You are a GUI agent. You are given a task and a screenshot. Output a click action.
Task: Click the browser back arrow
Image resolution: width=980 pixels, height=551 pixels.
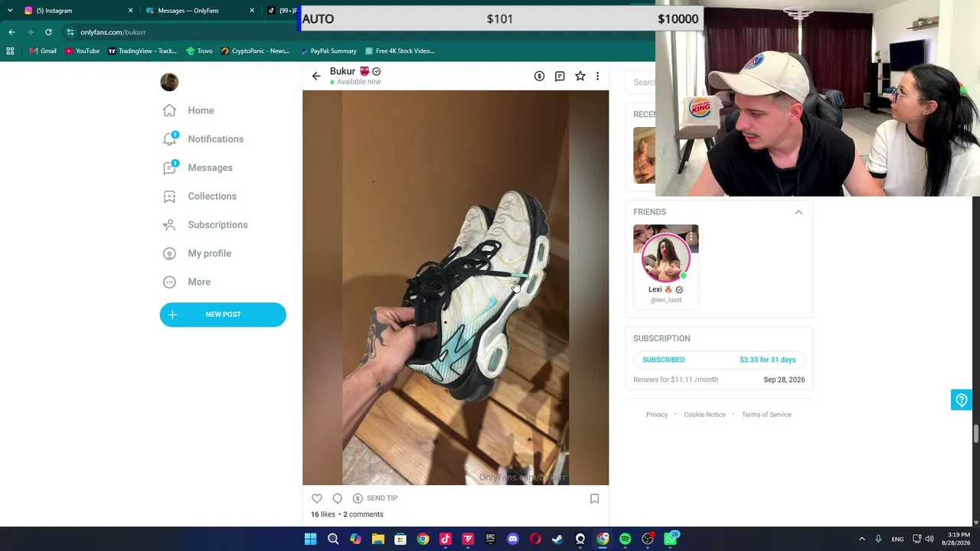pos(11,32)
